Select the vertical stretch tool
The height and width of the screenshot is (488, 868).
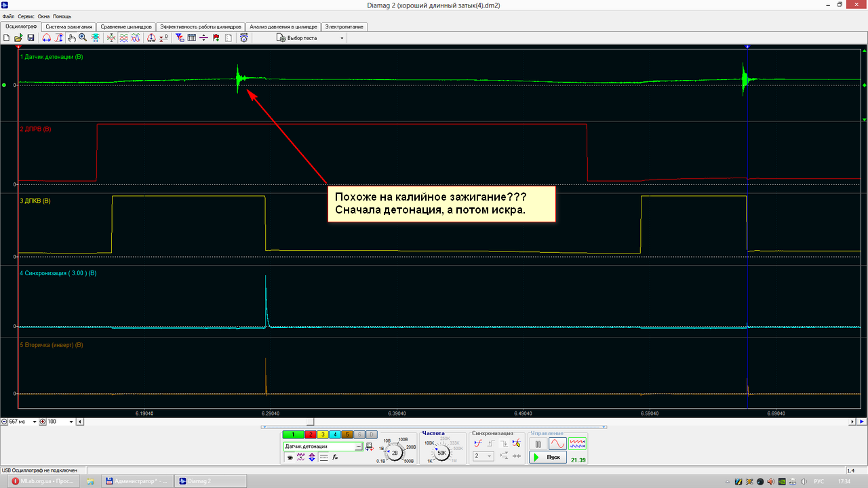click(59, 38)
